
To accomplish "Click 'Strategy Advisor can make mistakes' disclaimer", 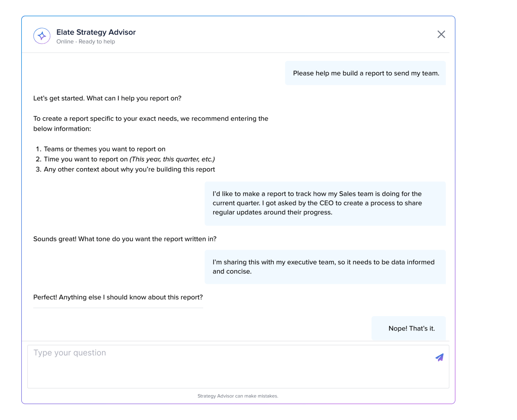I will tap(238, 396).
